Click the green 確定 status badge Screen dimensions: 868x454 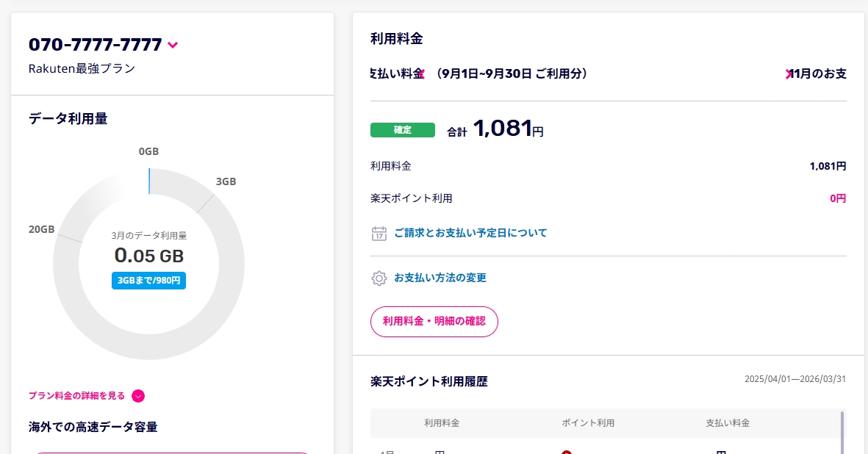click(x=402, y=130)
